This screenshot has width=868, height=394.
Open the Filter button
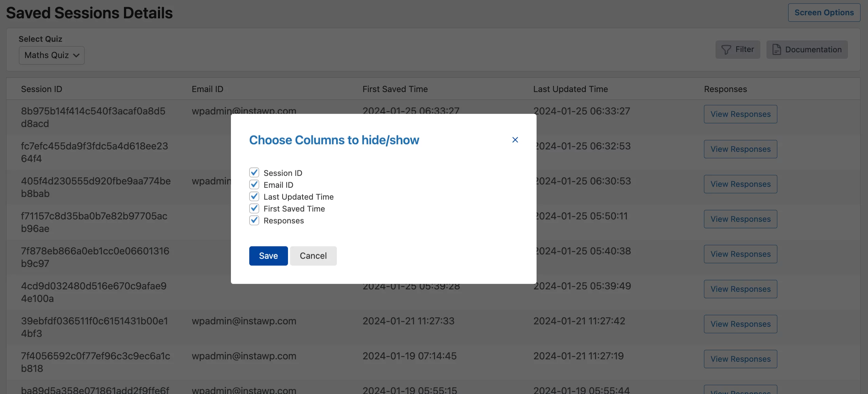(738, 50)
